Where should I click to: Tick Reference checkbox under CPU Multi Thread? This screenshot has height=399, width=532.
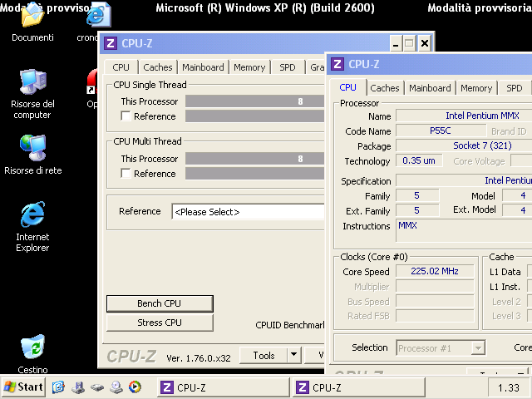[126, 174]
